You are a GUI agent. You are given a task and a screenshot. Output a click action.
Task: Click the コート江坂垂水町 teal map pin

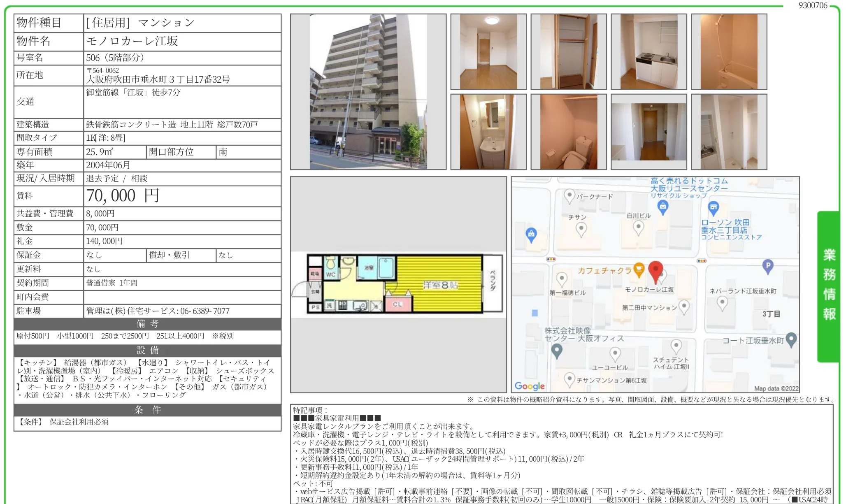pyautogui.click(x=791, y=339)
